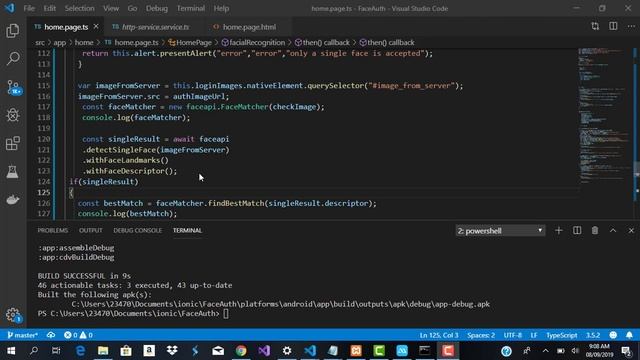Open the Extensions view

pyautogui.click(x=13, y=144)
